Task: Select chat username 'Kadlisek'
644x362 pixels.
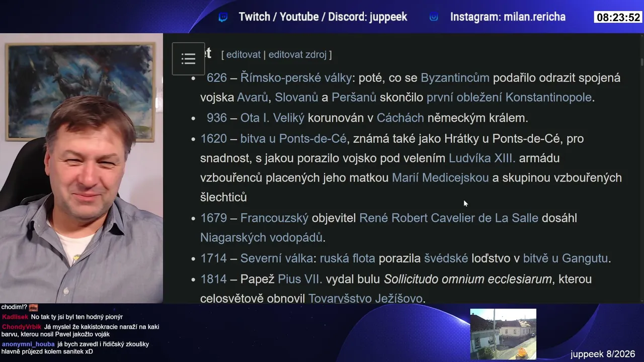Action: [x=15, y=317]
